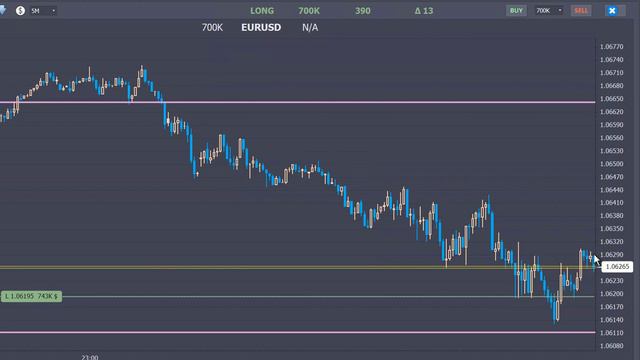The width and height of the screenshot is (640, 360).
Task: Click the current price label 1.06265
Action: (617, 267)
